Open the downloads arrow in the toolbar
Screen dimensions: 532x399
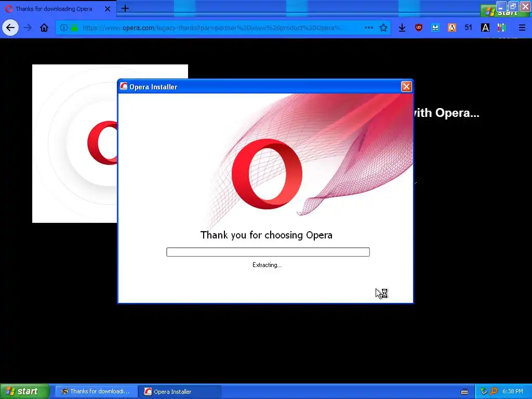[x=402, y=28]
